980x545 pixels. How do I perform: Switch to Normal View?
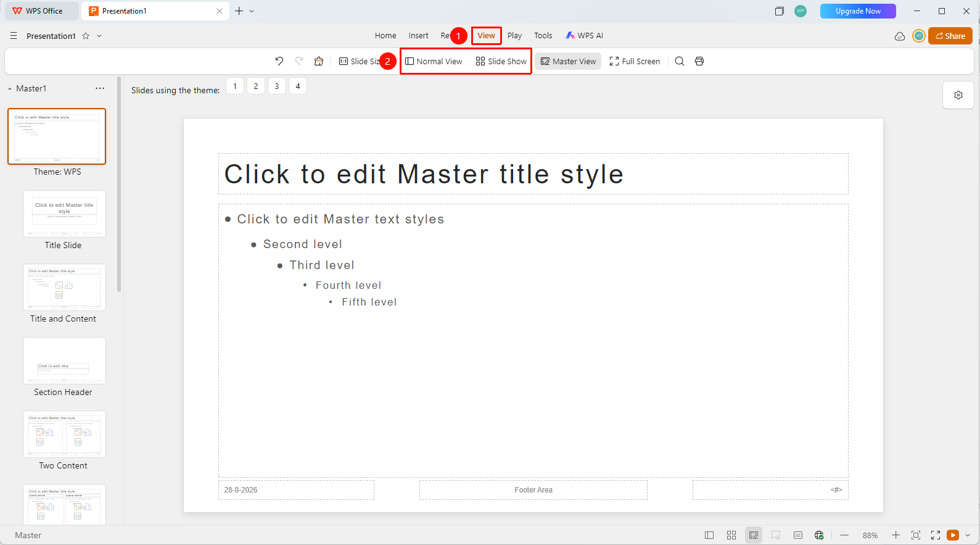click(434, 61)
